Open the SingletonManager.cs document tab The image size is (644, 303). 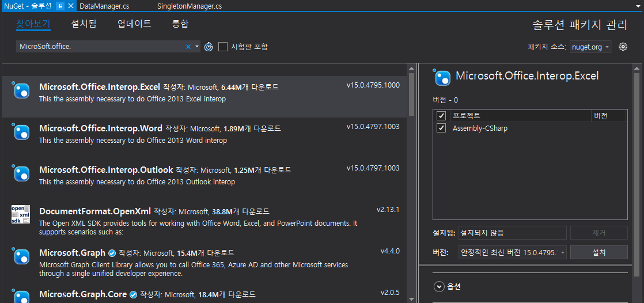click(x=190, y=6)
